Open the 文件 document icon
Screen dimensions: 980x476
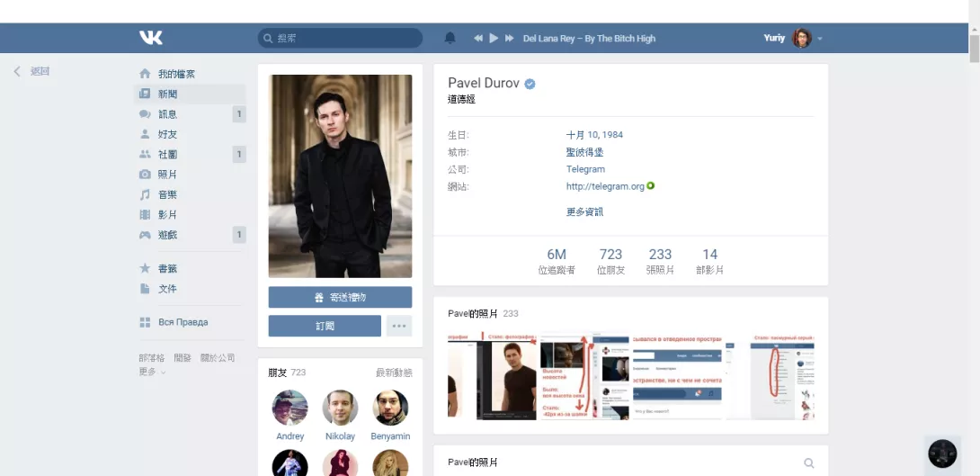click(x=145, y=288)
